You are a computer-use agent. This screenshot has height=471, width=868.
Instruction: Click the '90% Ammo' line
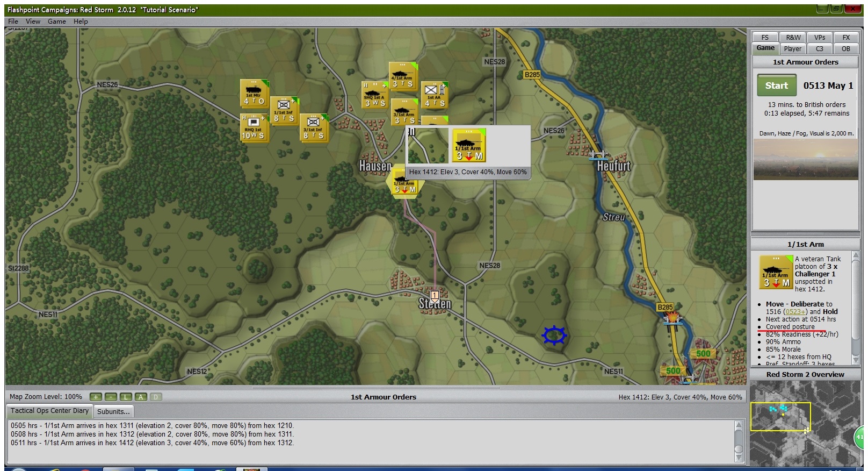783,342
